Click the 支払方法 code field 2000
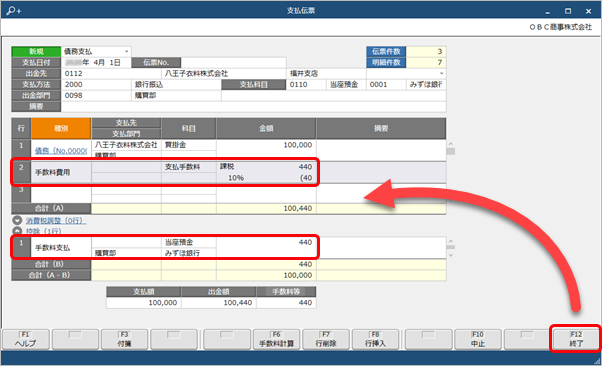The image size is (602, 366). [96, 84]
